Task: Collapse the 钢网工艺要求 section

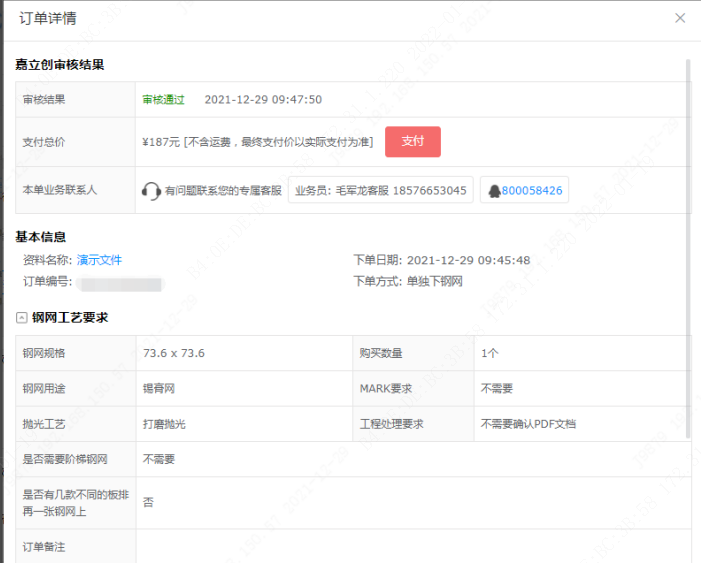Action: (x=22, y=317)
